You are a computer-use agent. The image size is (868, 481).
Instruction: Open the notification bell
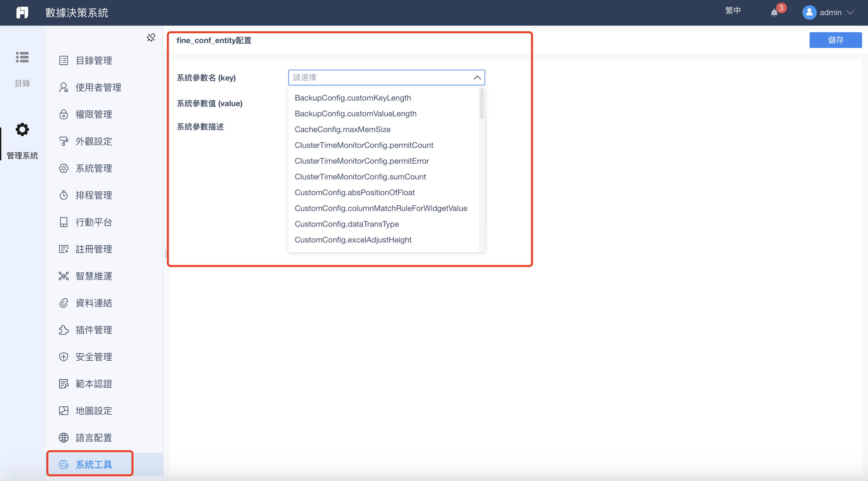pos(774,13)
